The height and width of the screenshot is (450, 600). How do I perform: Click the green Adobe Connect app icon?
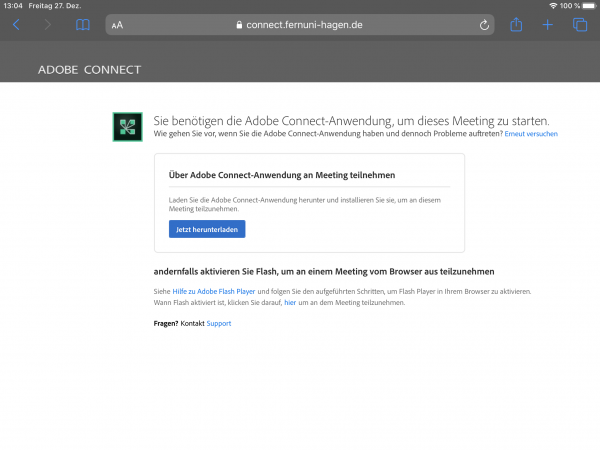127,126
